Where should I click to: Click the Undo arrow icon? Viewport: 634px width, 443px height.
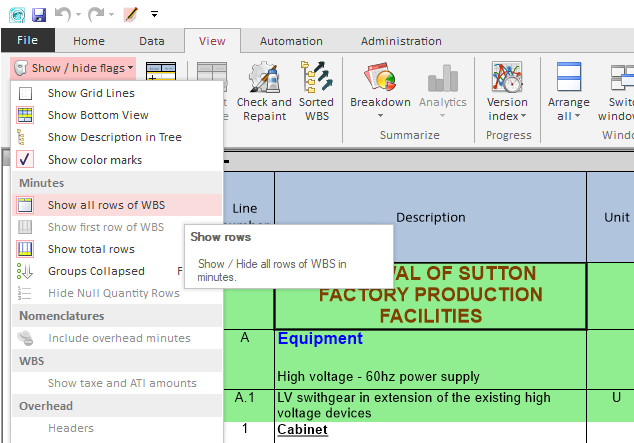point(62,14)
